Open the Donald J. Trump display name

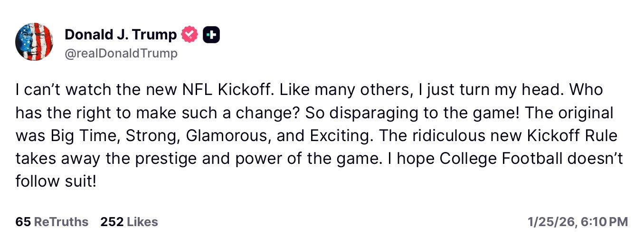tap(121, 35)
